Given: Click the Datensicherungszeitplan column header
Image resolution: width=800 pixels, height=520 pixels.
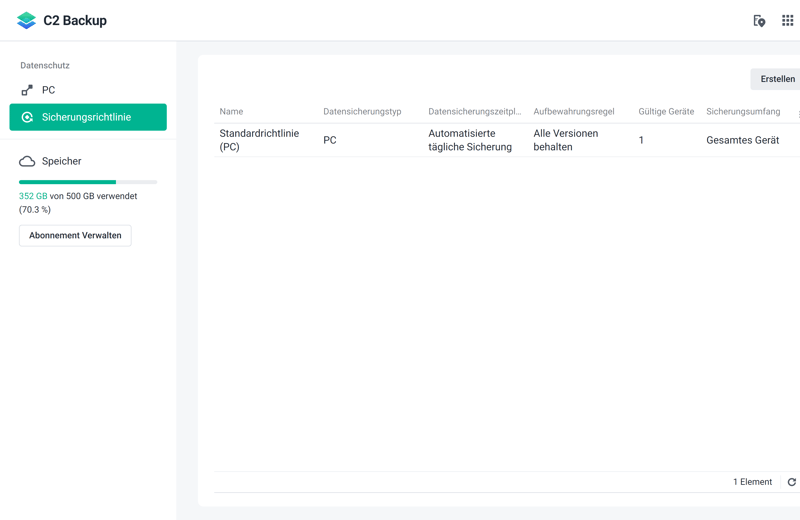Looking at the screenshot, I should coord(474,112).
